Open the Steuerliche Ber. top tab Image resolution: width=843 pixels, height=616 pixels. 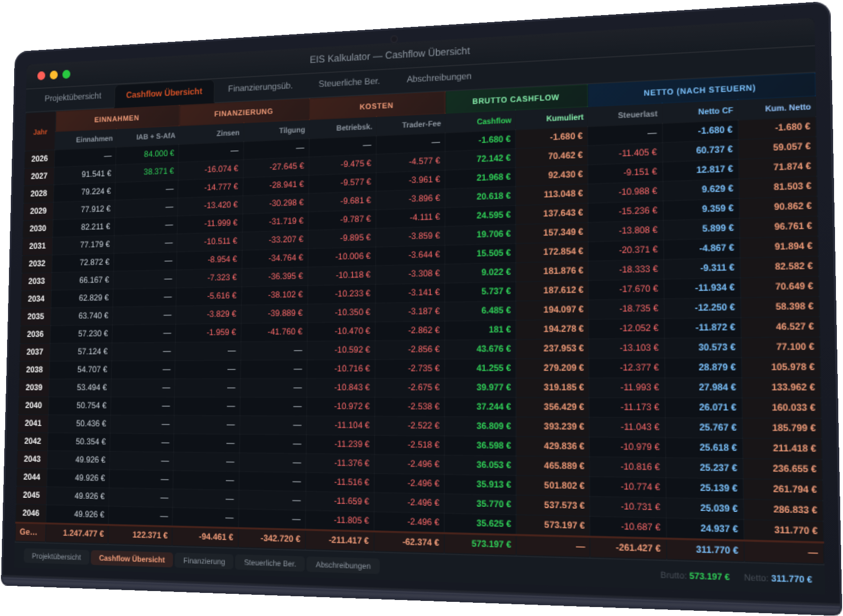[x=349, y=82]
